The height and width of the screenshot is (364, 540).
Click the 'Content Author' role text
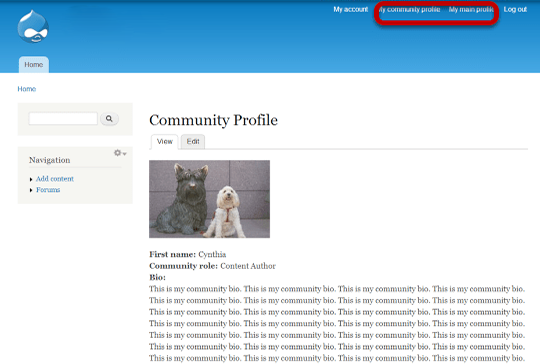click(248, 266)
